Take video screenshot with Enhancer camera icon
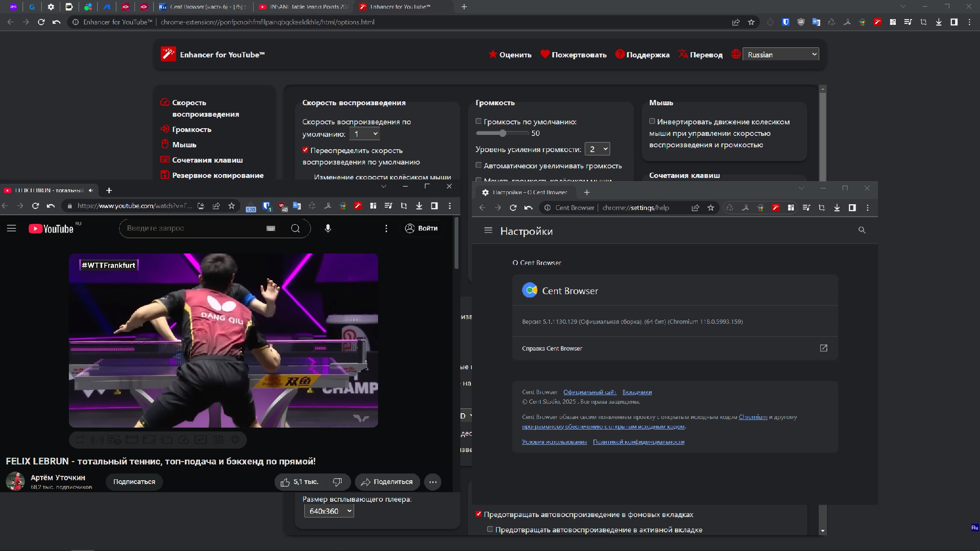Viewport: 980px width, 551px height. click(x=218, y=440)
